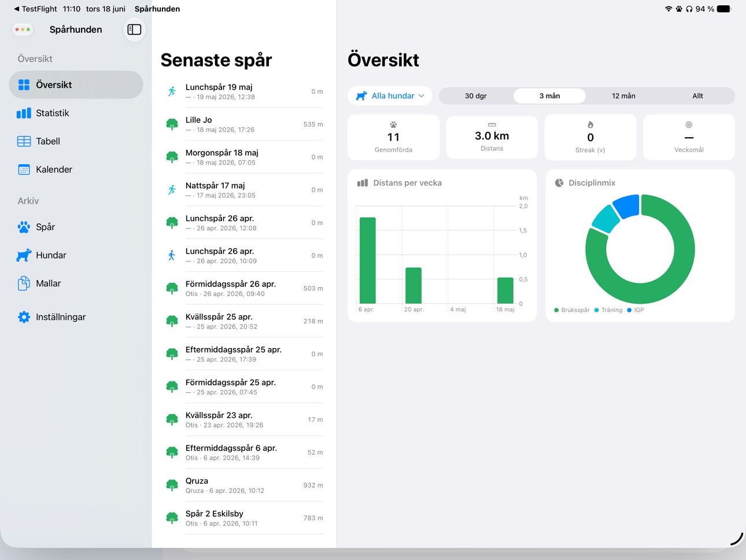Open the Genomförda stat card
Image resolution: width=746 pixels, height=560 pixels.
pyautogui.click(x=393, y=137)
